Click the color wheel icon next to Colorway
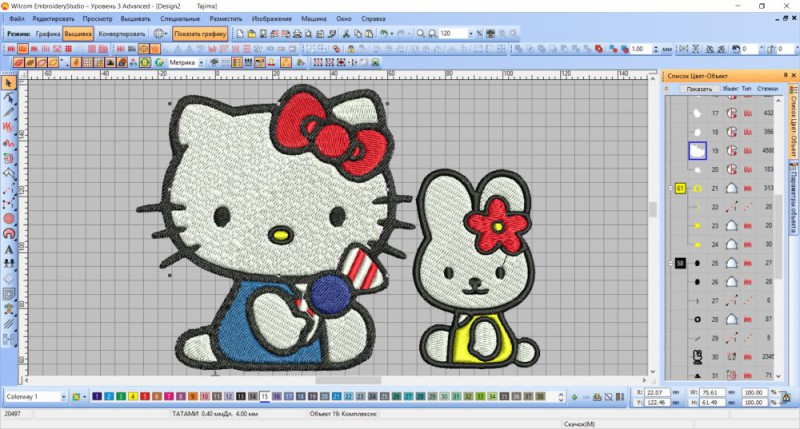The image size is (800, 429). (x=77, y=396)
